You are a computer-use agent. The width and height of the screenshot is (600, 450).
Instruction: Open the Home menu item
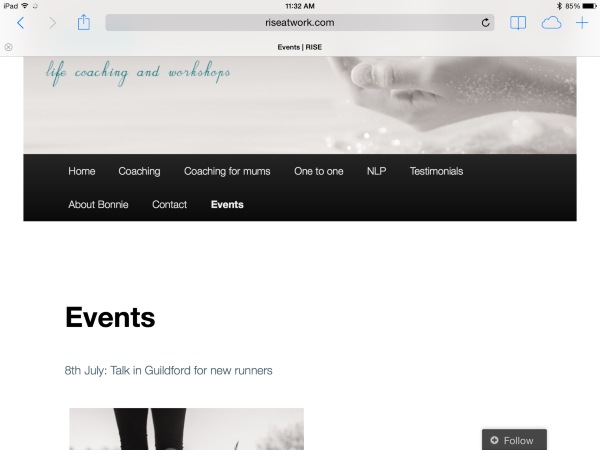(x=82, y=171)
